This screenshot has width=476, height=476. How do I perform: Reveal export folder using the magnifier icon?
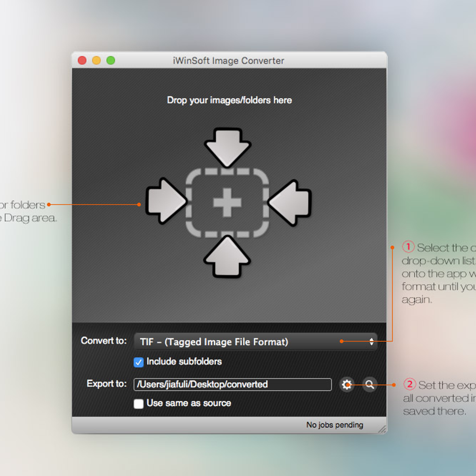[369, 385]
